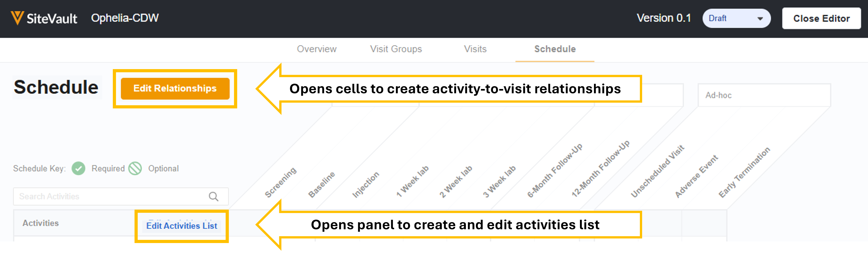Click the Draft dropdown arrow
868x255 pixels.
(760, 19)
